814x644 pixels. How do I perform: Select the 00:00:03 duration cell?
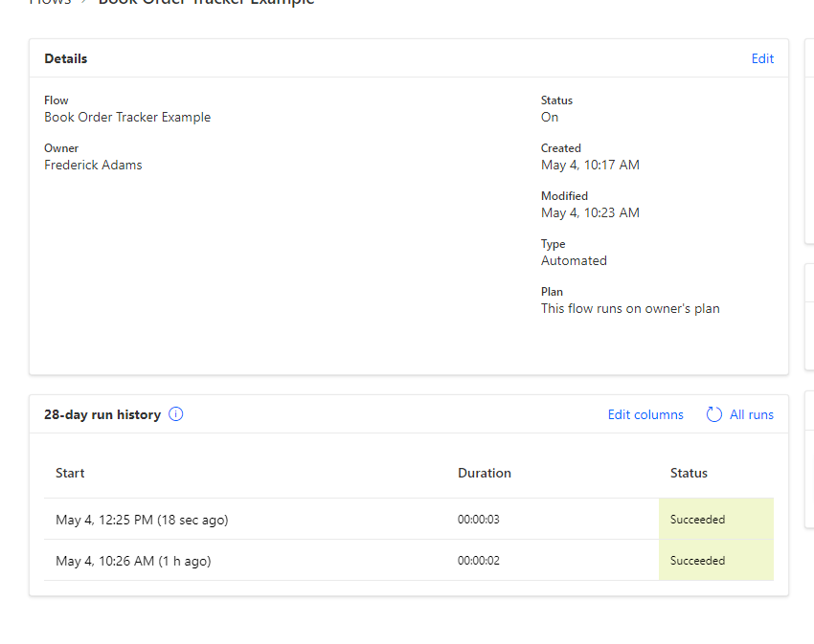[478, 520]
